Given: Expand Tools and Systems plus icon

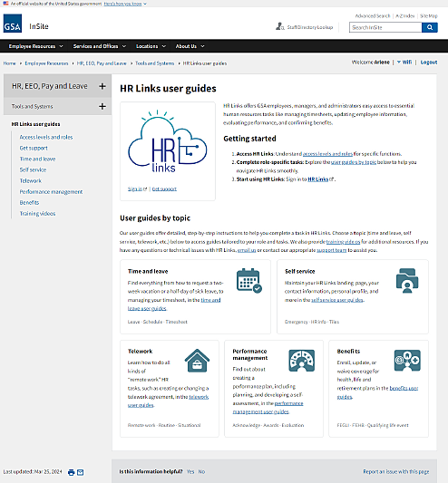Looking at the screenshot, I should click(102, 107).
